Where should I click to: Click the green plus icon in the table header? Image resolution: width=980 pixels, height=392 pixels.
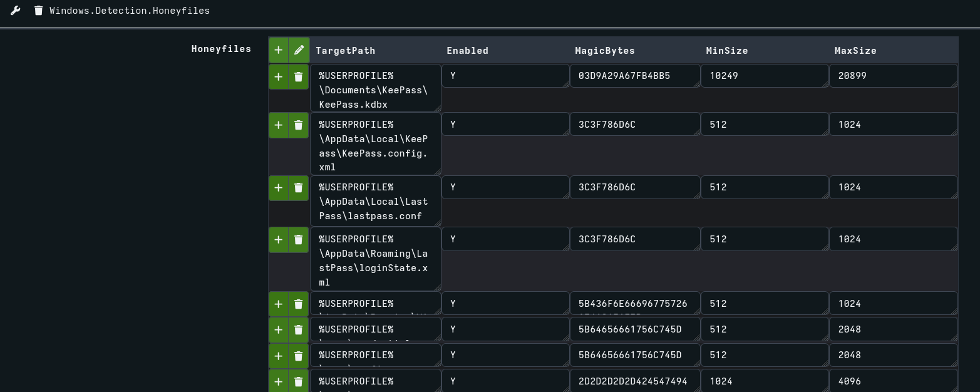[x=278, y=49]
